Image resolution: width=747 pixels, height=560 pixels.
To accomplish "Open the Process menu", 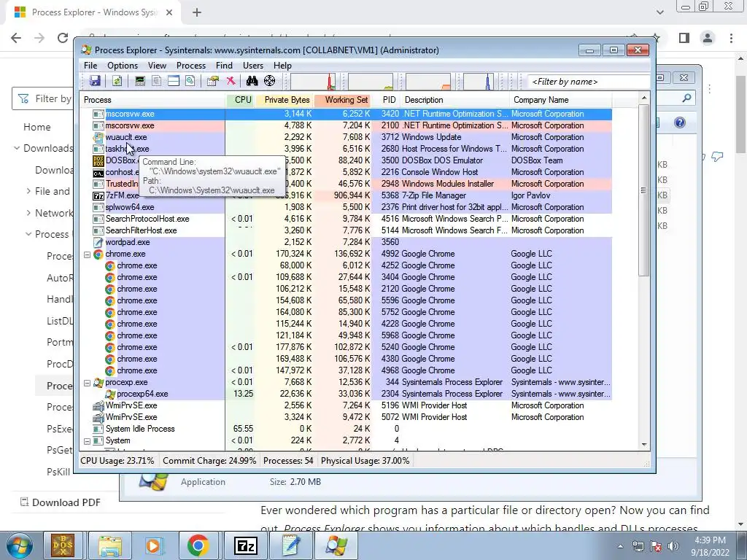I will [x=191, y=66].
